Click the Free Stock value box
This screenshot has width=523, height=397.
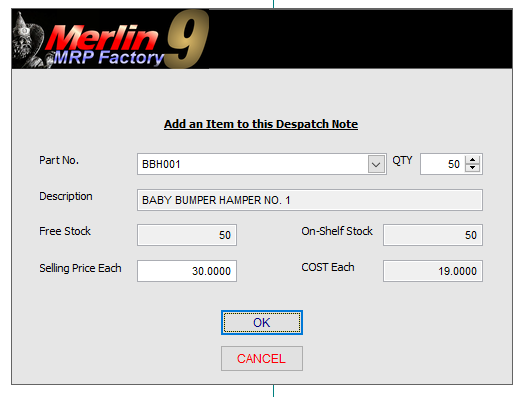pyautogui.click(x=187, y=235)
